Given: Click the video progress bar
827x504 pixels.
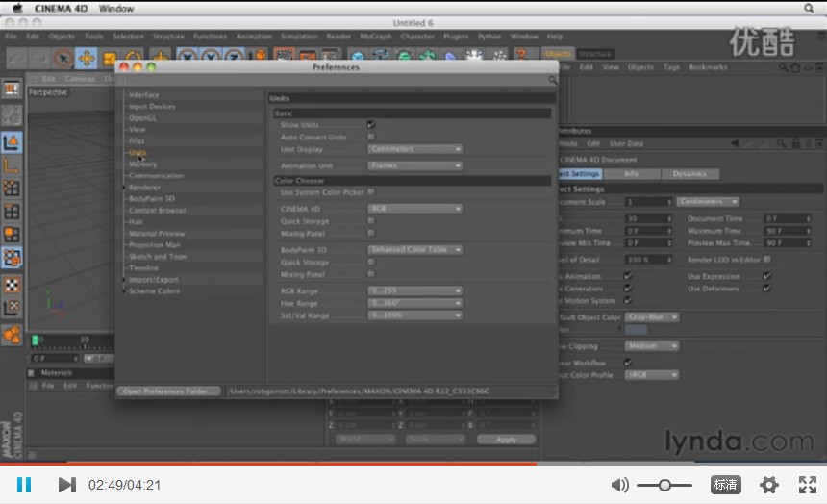Looking at the screenshot, I should [413, 464].
